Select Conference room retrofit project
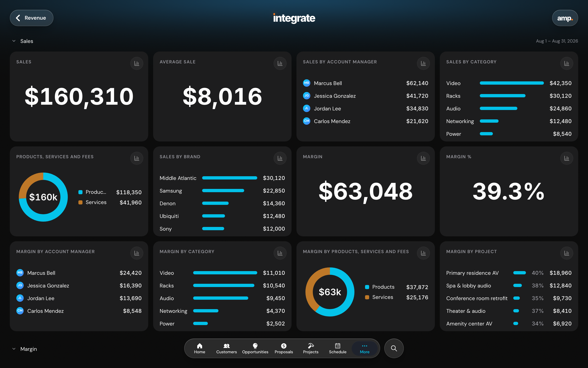Image resolution: width=588 pixels, height=368 pixels. [x=509, y=298]
